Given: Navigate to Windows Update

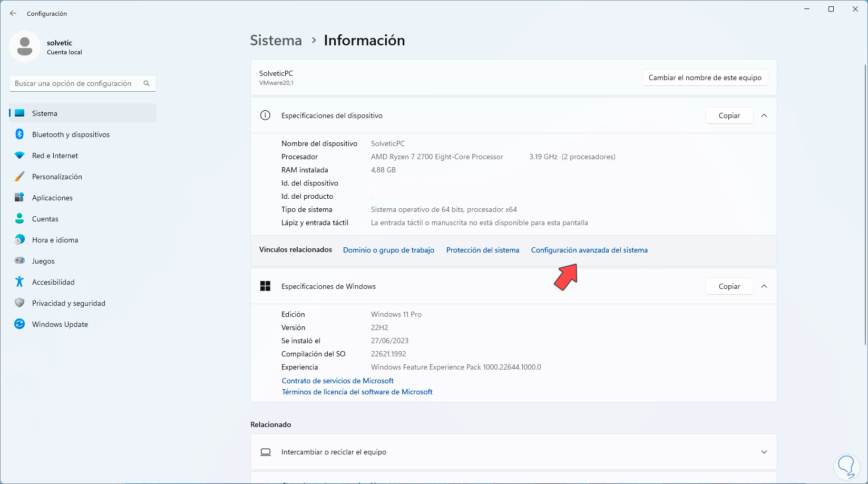Looking at the screenshot, I should pyautogui.click(x=83, y=324).
